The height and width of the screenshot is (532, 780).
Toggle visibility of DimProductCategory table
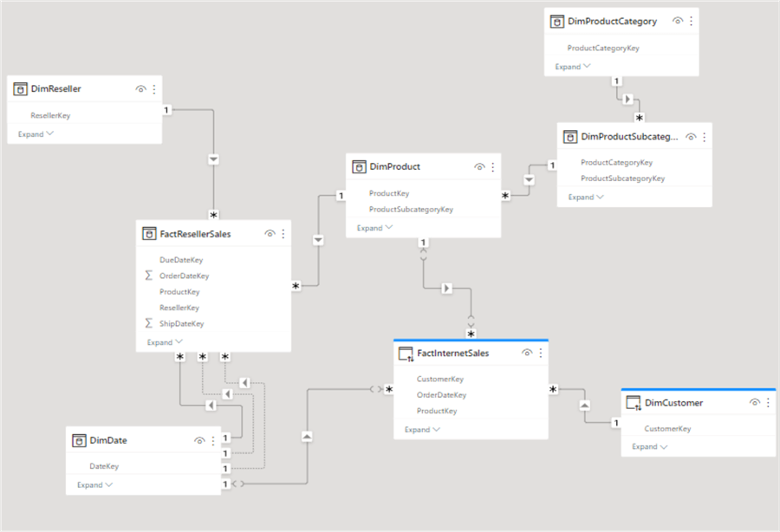point(678,21)
